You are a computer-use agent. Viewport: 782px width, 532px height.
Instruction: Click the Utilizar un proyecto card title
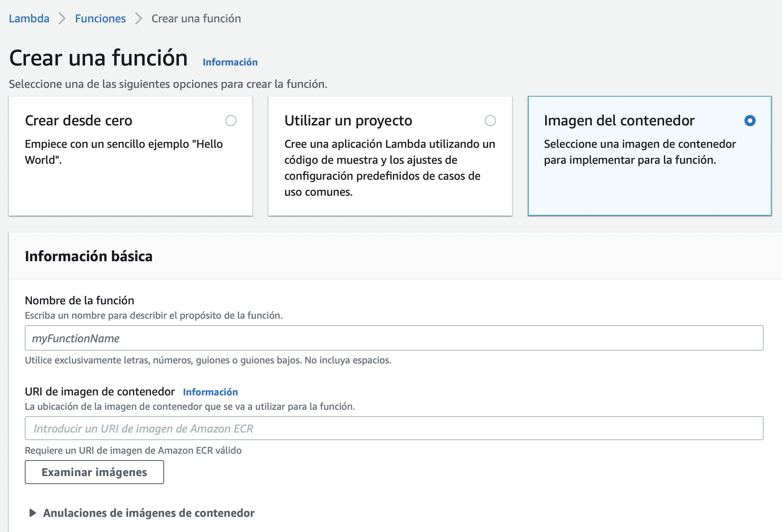tap(348, 120)
